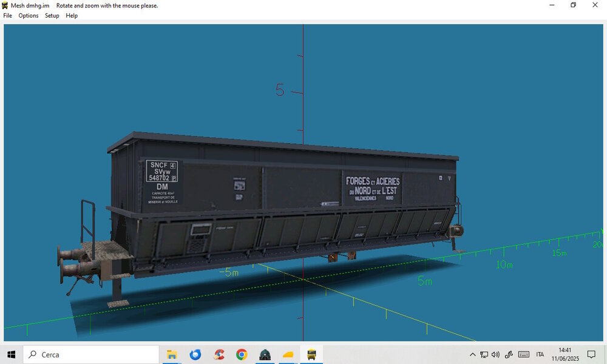
Task: Open the blue Thunderbird-style taskbar icon
Action: (x=195, y=354)
